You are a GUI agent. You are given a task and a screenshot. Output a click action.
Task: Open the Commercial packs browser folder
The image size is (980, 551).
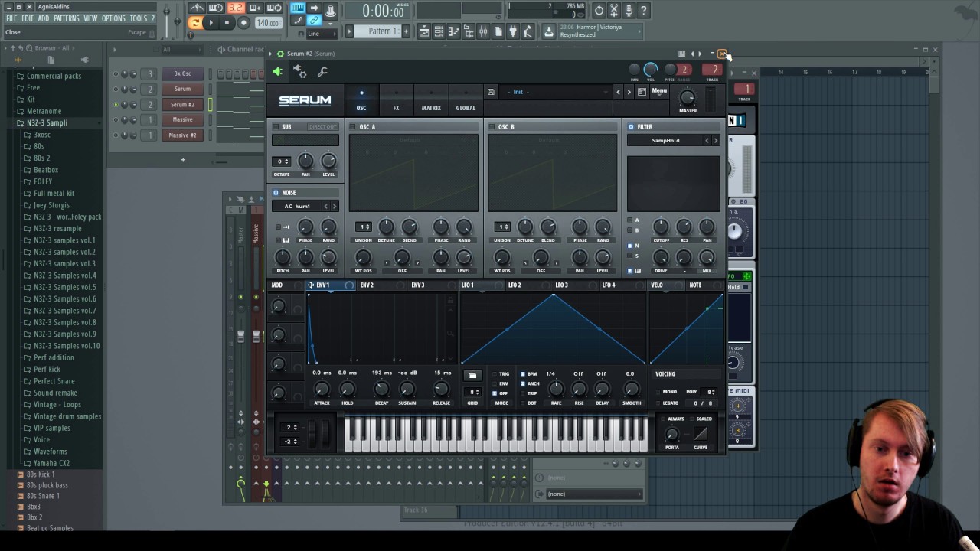coord(54,76)
